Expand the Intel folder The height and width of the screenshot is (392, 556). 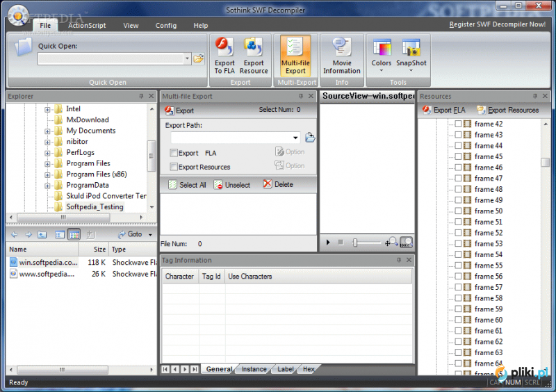(x=47, y=110)
